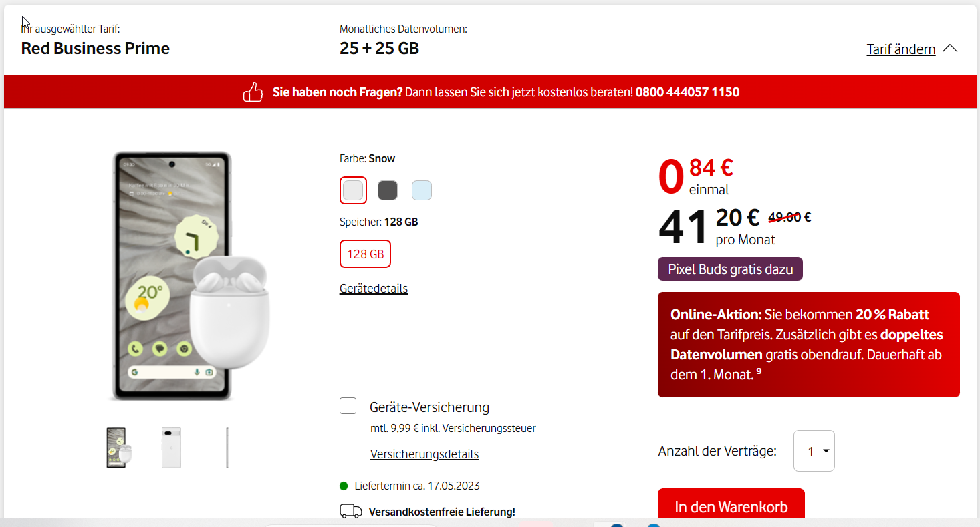The image size is (980, 527).
Task: Open the Anzahl der Verträge dropdown
Action: click(x=814, y=451)
